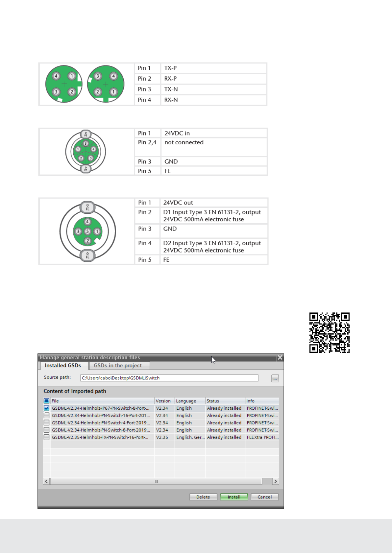The image size is (392, 554).
Task: Click the 'D1 Input Type 3' description cell
Action: tap(213, 216)
